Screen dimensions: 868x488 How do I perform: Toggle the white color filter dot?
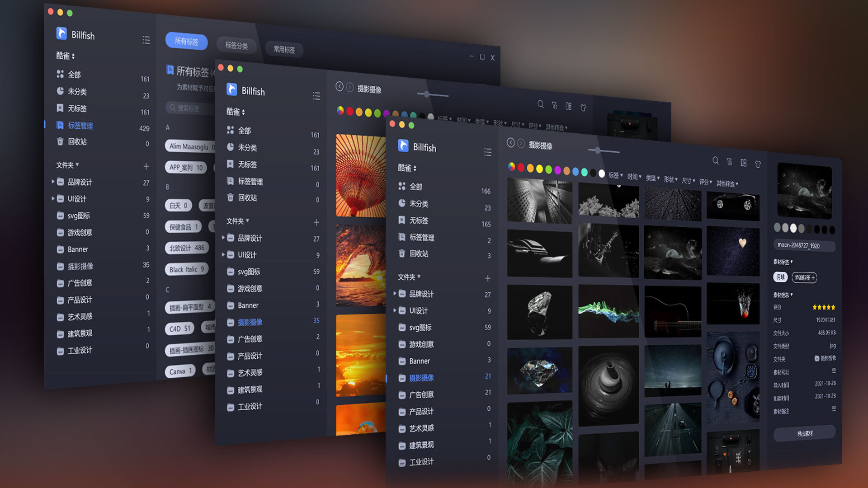click(x=602, y=173)
